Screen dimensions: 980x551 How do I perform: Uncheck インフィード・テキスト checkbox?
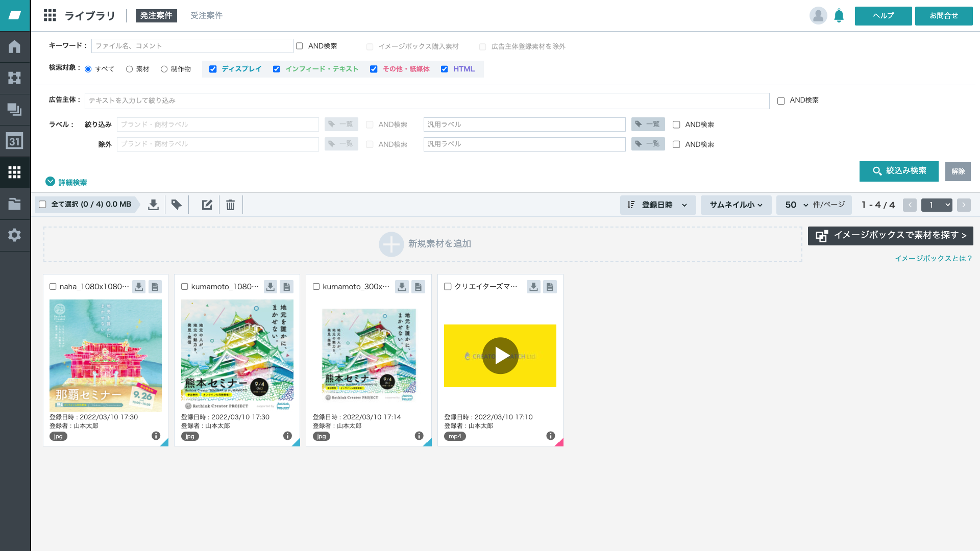pyautogui.click(x=277, y=69)
